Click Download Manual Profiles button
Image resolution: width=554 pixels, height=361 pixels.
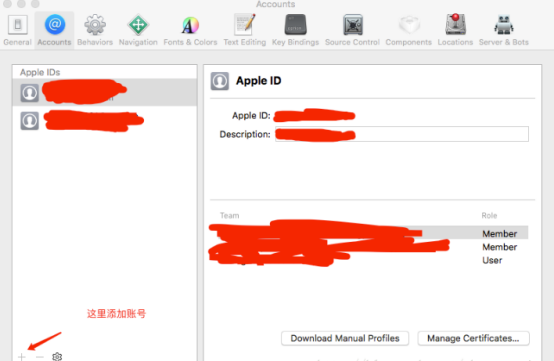pyautogui.click(x=345, y=338)
